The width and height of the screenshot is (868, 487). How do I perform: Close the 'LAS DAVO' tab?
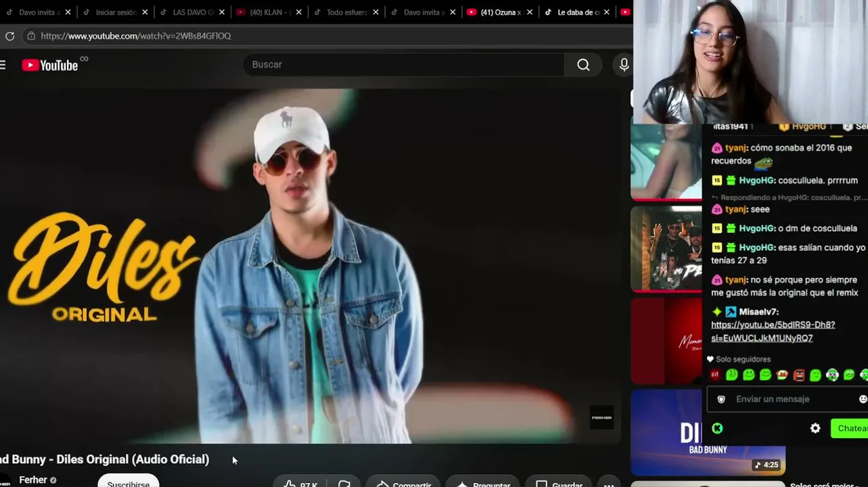point(221,12)
